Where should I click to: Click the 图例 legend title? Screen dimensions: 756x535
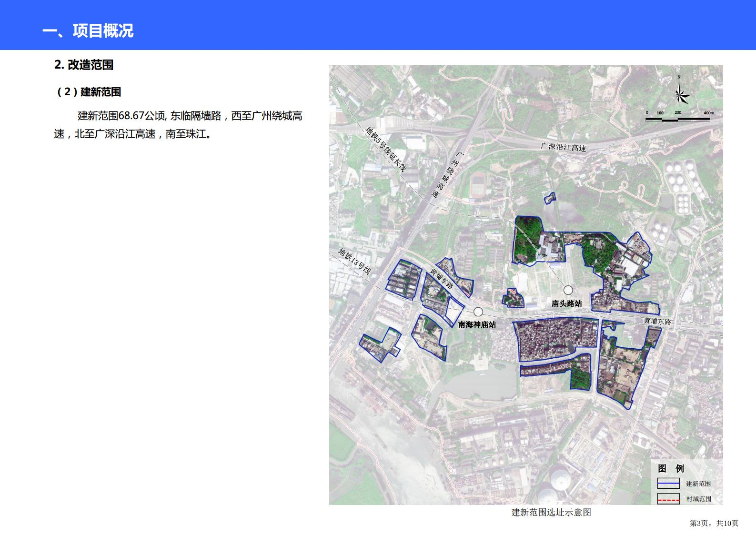pyautogui.click(x=671, y=468)
